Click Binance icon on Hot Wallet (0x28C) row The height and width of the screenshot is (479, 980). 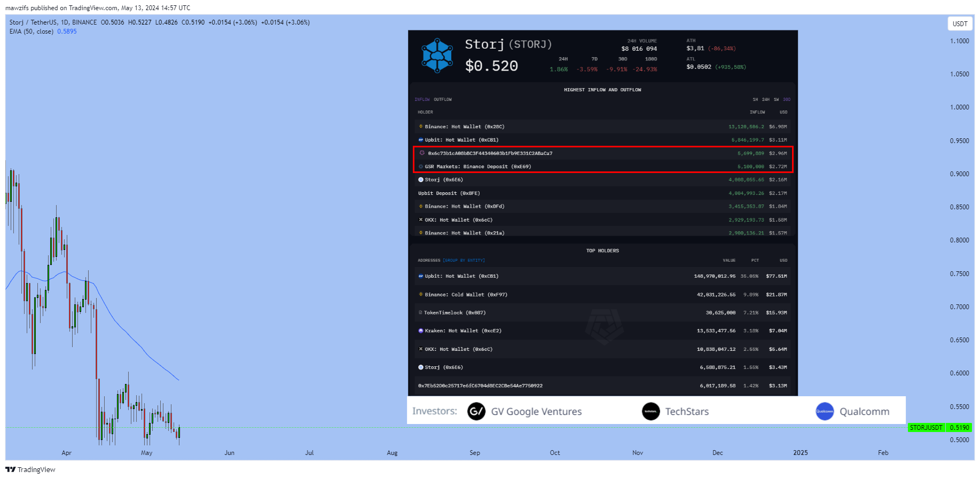421,127
